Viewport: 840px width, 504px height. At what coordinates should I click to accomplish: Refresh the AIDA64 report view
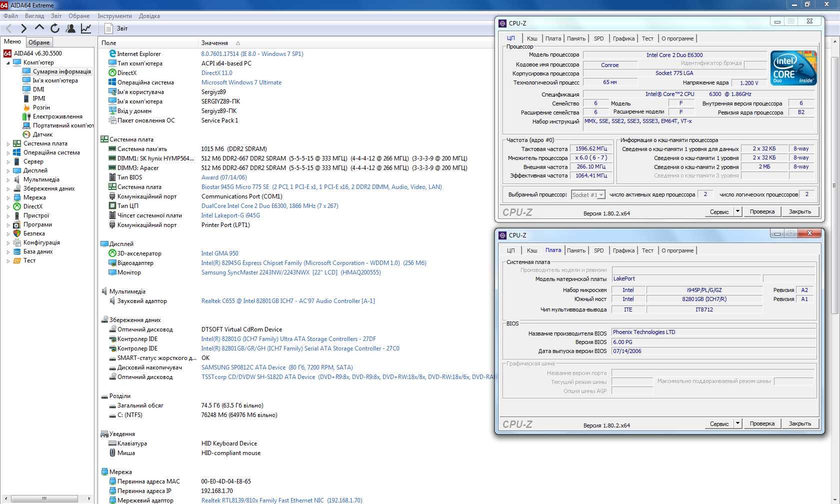55,28
